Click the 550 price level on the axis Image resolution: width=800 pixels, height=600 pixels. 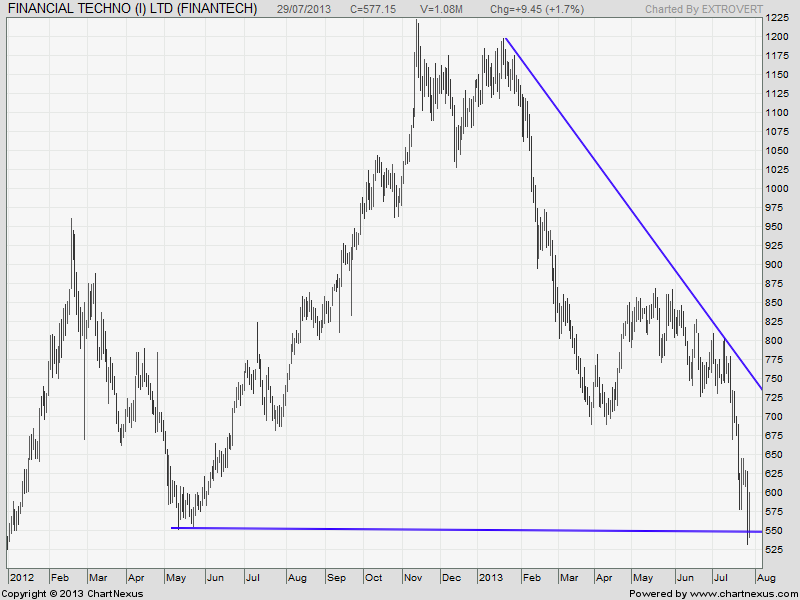[x=773, y=531]
